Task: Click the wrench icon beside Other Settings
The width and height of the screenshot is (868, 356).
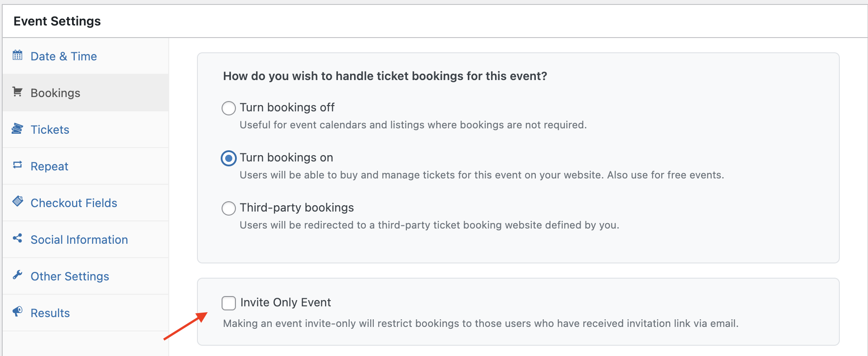Action: 17,275
